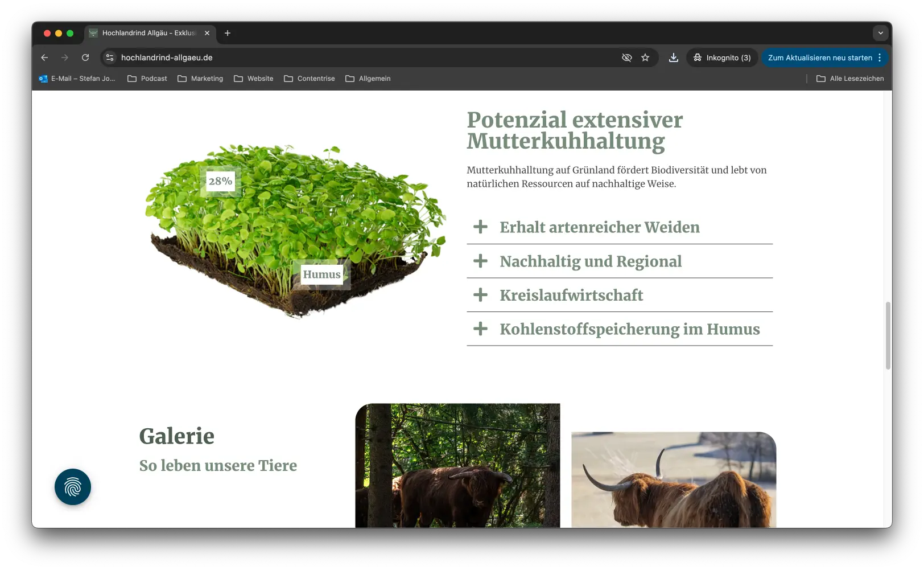Click 'Zum Aktualisieren neu starten' button
Viewport: 924px width, 570px height.
click(819, 58)
